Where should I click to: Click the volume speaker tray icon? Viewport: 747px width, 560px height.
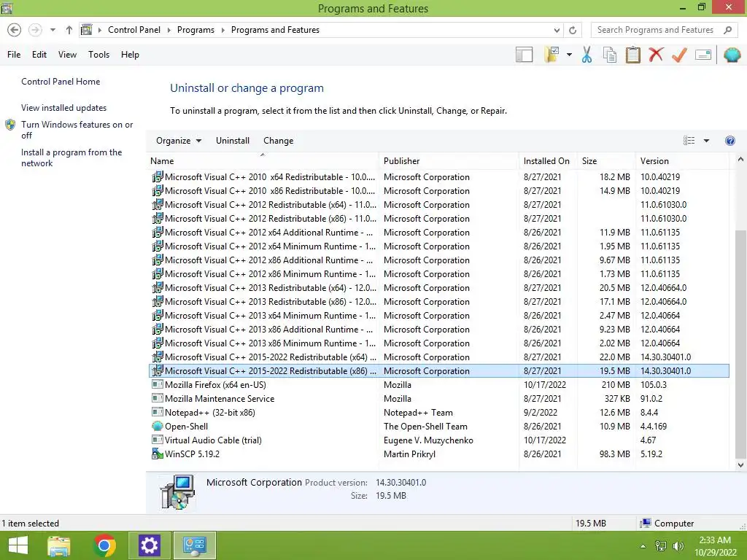point(678,546)
